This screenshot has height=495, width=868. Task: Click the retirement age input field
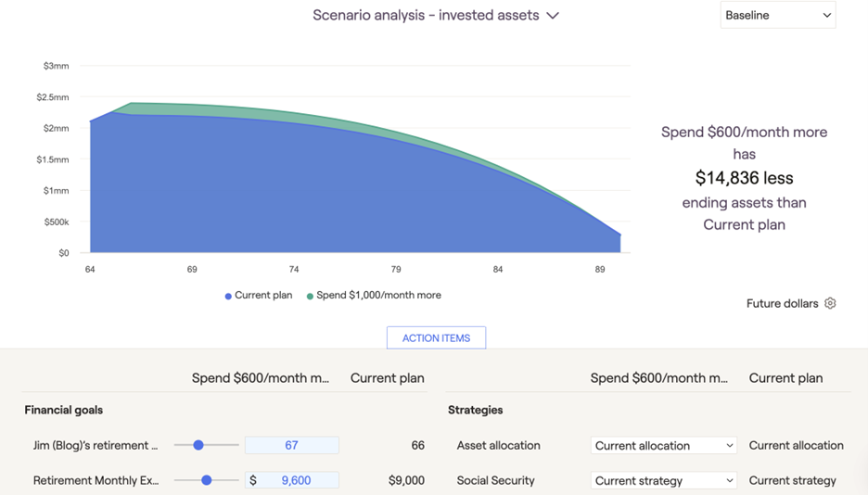coord(291,446)
